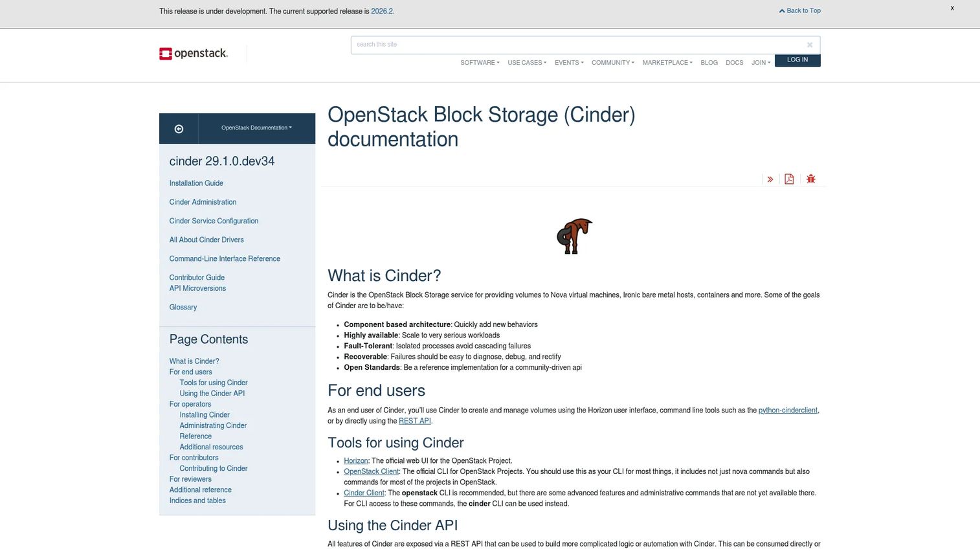Click the OpenStack logo
Image resolution: width=980 pixels, height=551 pixels.
point(194,53)
